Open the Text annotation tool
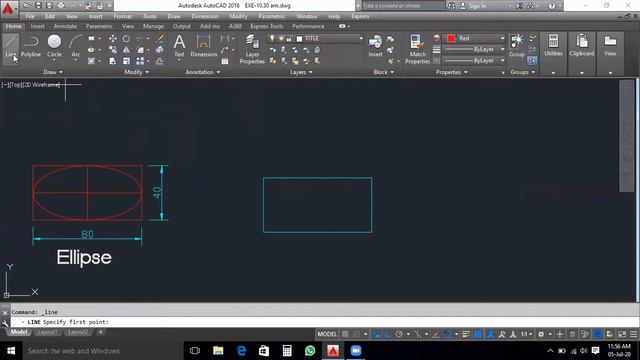The height and width of the screenshot is (360, 640). [179, 46]
